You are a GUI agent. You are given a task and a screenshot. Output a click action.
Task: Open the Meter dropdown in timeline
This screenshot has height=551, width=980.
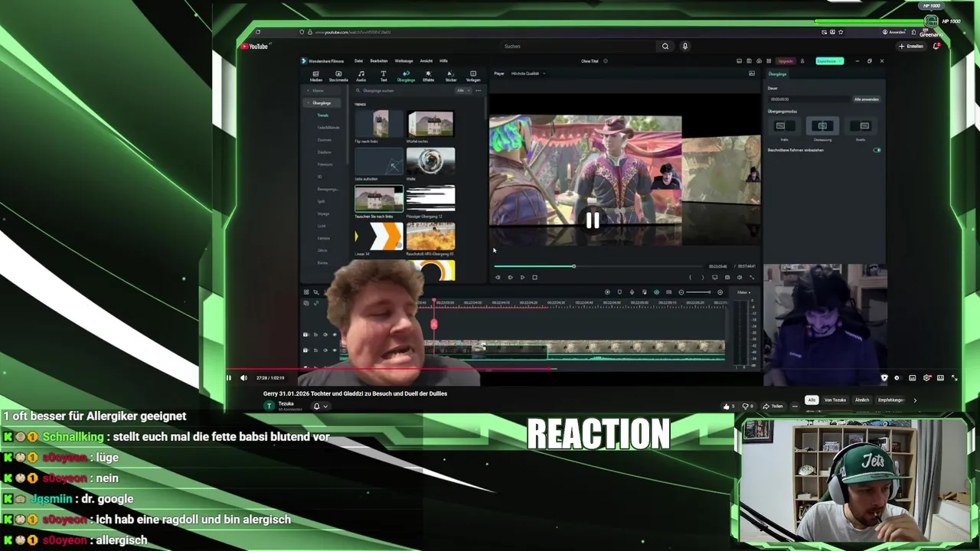743,292
